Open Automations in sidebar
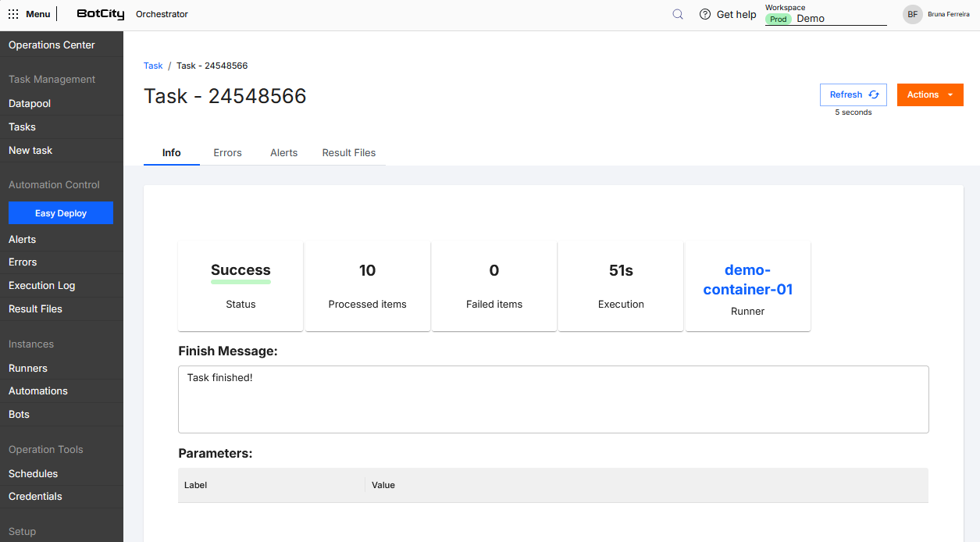980x542 pixels. pyautogui.click(x=62, y=391)
